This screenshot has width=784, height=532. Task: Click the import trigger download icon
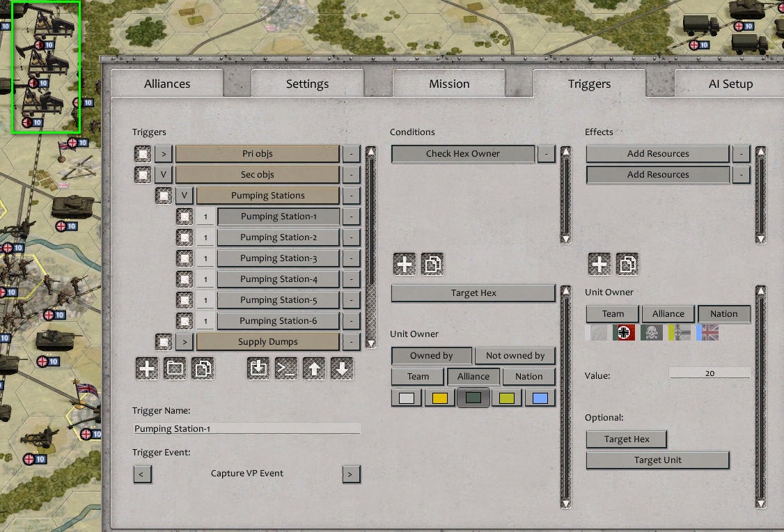click(x=258, y=369)
